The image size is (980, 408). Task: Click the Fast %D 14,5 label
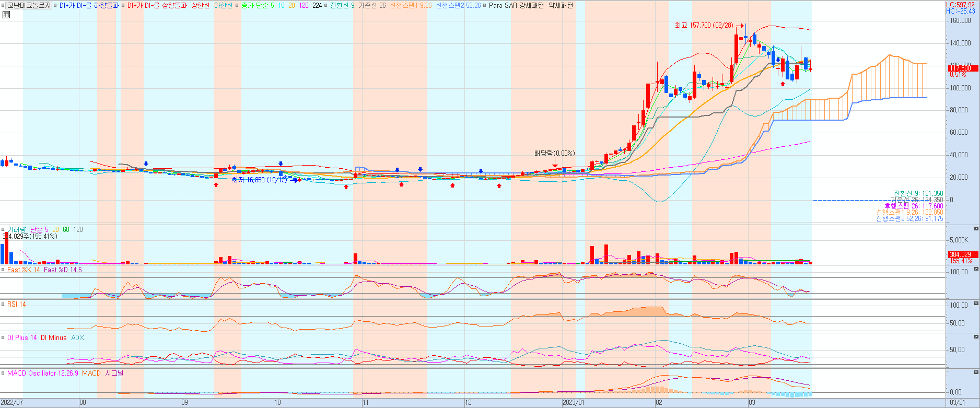(63, 270)
